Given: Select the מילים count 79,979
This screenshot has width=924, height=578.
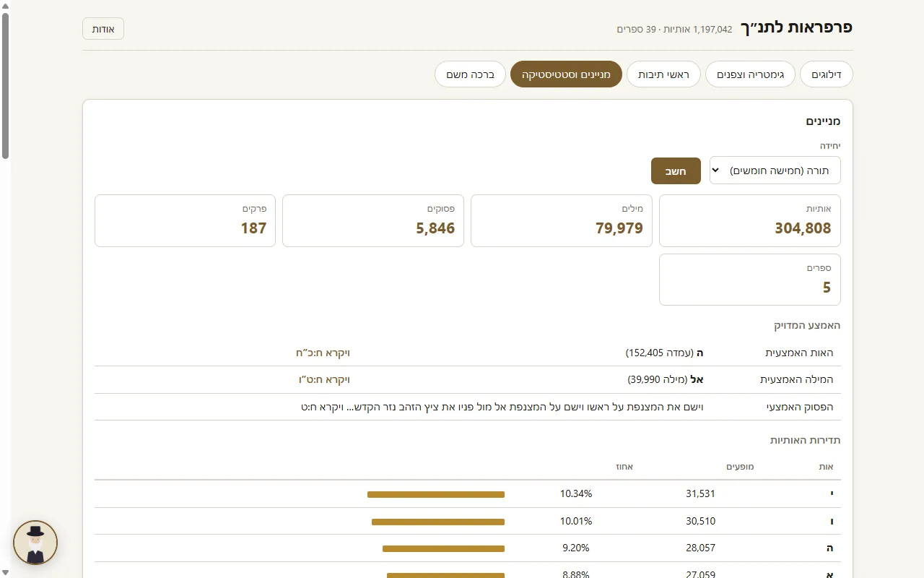Looking at the screenshot, I should [619, 228].
